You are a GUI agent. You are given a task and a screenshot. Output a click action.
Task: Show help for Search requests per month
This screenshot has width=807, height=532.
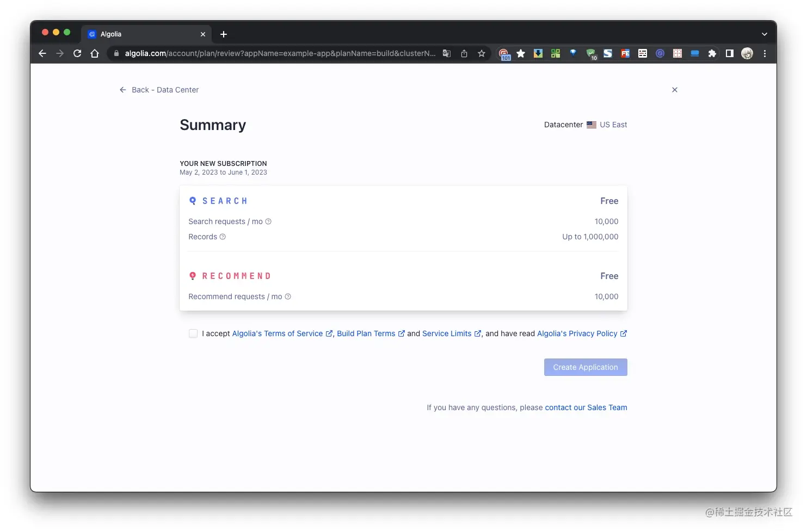pyautogui.click(x=268, y=221)
